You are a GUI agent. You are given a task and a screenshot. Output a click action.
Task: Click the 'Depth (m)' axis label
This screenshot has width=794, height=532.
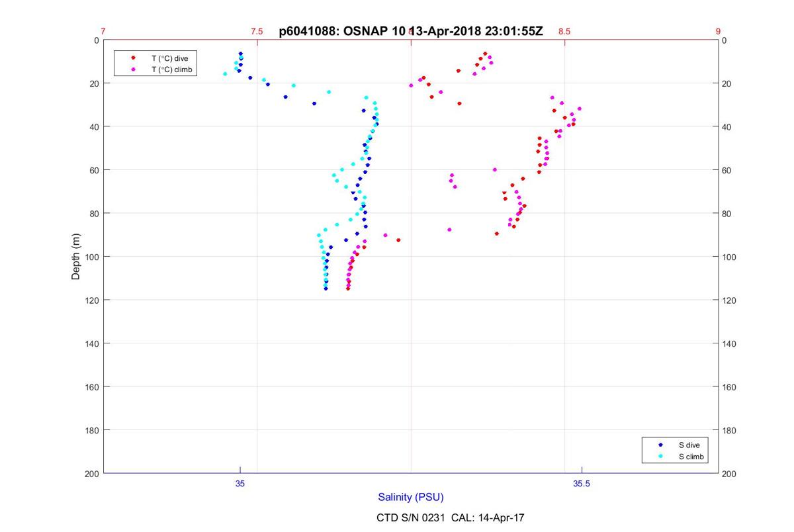coord(75,257)
